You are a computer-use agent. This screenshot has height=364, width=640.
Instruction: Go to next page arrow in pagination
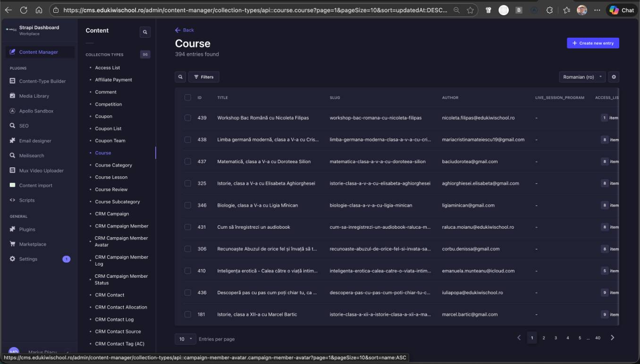point(613,338)
